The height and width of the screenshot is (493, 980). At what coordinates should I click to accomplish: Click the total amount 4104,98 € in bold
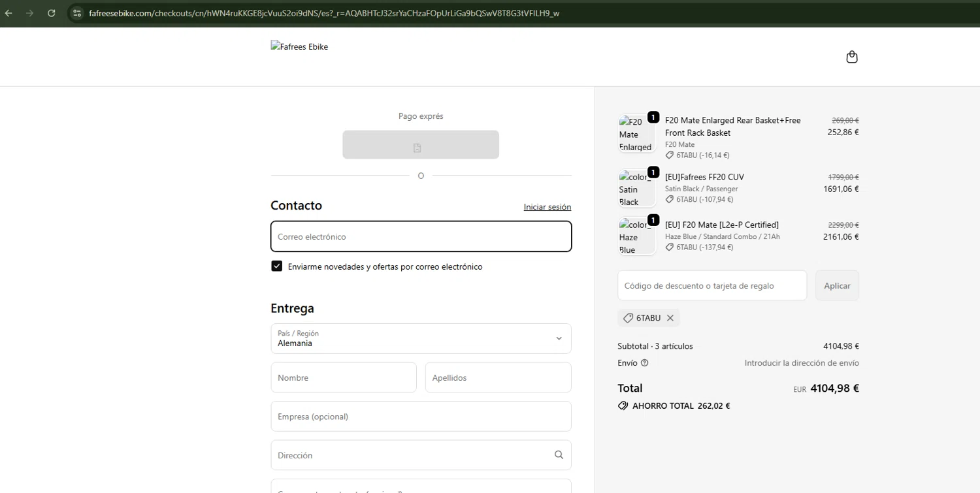pyautogui.click(x=834, y=388)
